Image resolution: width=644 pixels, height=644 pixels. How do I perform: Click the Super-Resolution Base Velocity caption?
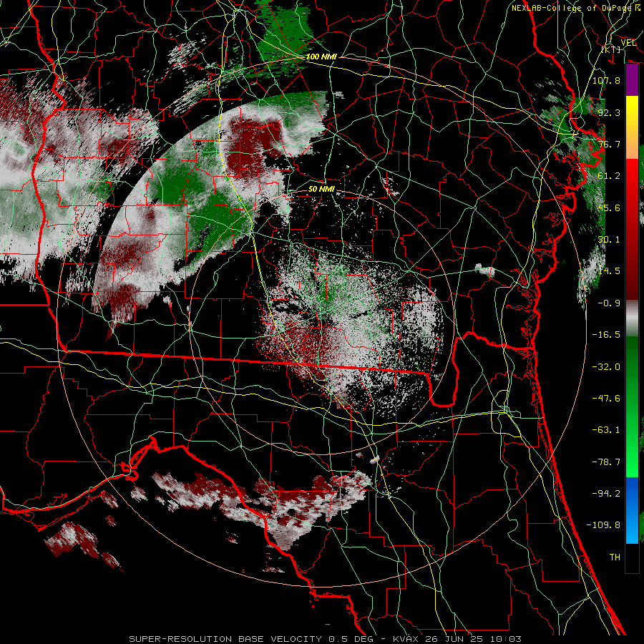tap(326, 639)
